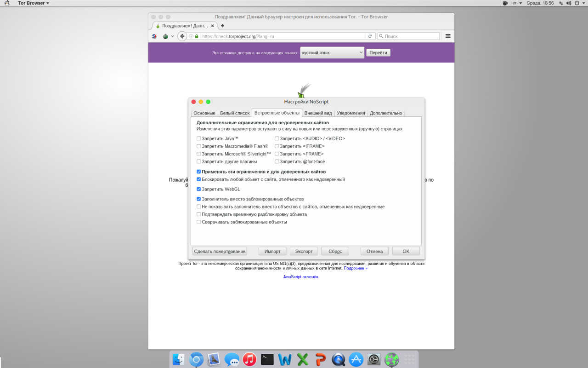Screen dimensions: 588x368
Task: Launch the green X spreadsheet icon
Action: tap(302, 359)
